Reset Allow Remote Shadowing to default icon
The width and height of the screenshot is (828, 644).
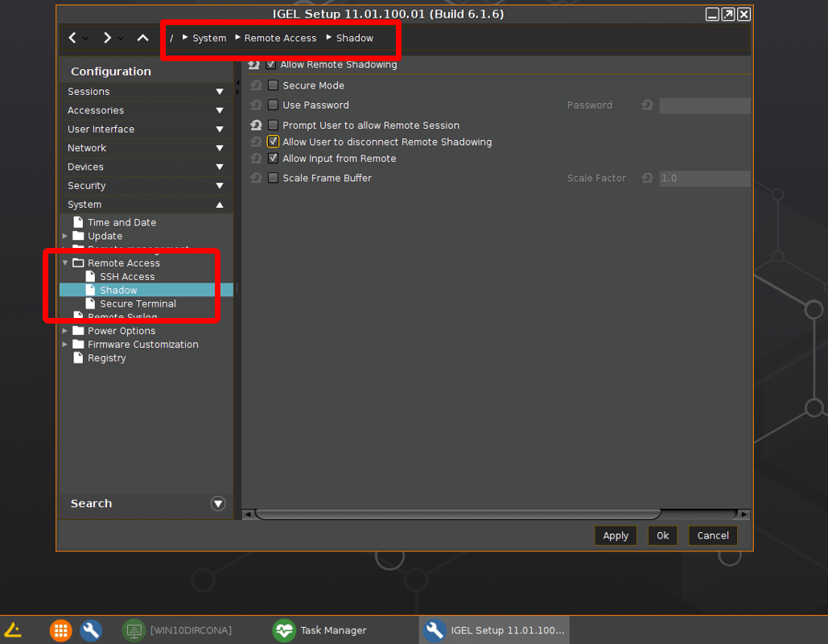point(254,64)
